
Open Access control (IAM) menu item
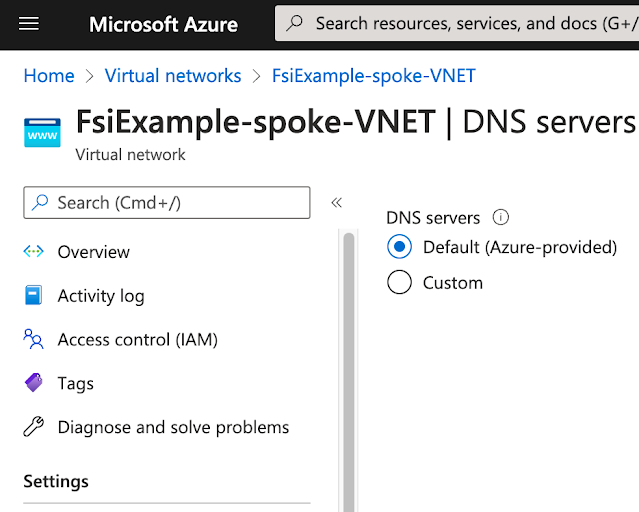click(137, 340)
